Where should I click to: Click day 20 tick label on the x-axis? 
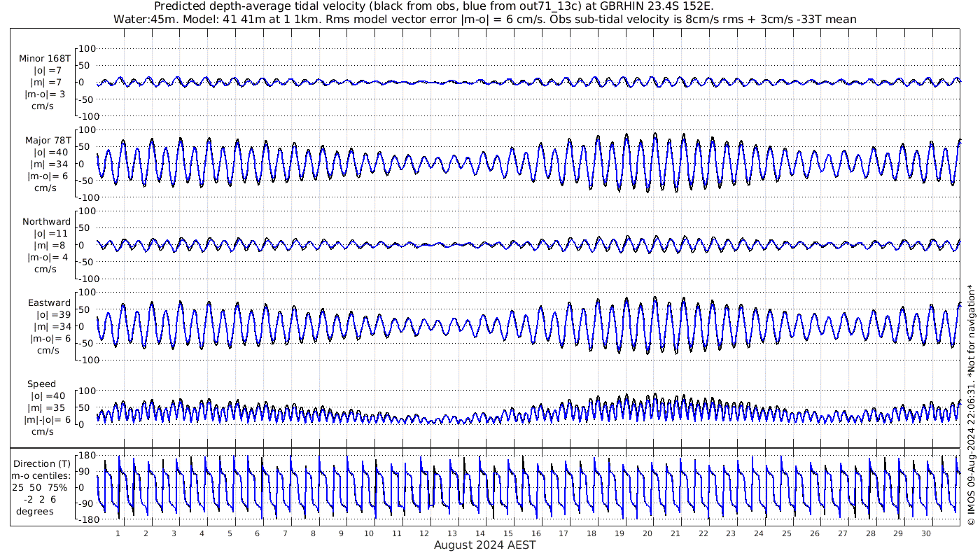(647, 533)
